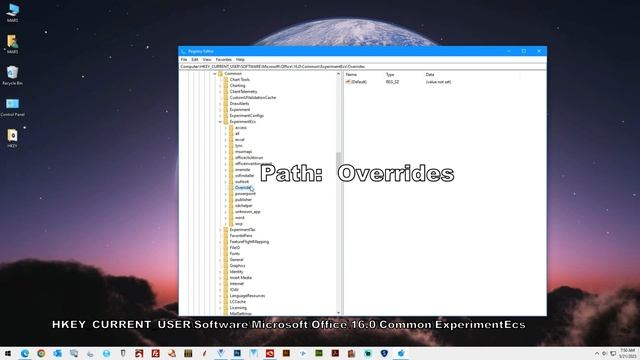Image resolution: width=640 pixels, height=360 pixels.
Task: Click the Common key folder icon
Action: point(220,74)
